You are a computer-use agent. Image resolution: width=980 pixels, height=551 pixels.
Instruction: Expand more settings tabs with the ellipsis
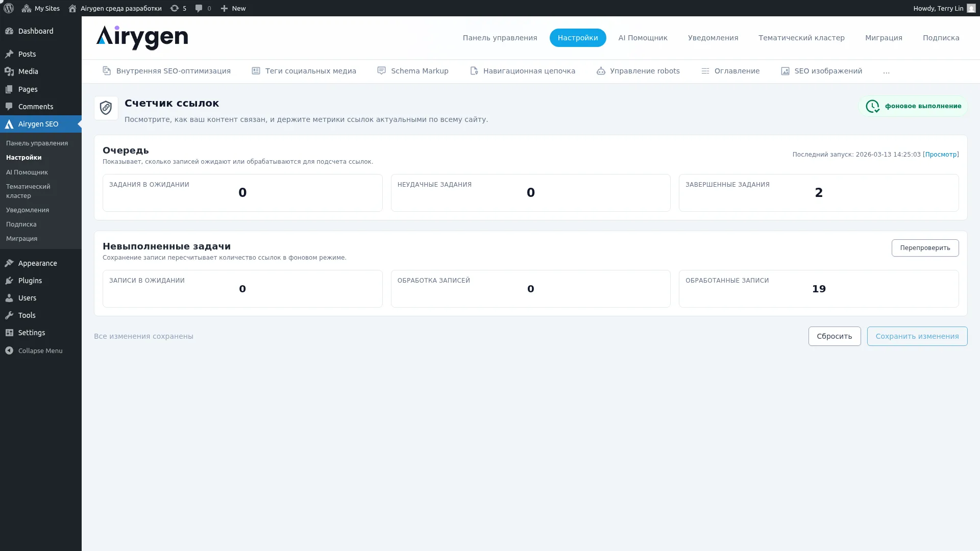click(x=886, y=71)
